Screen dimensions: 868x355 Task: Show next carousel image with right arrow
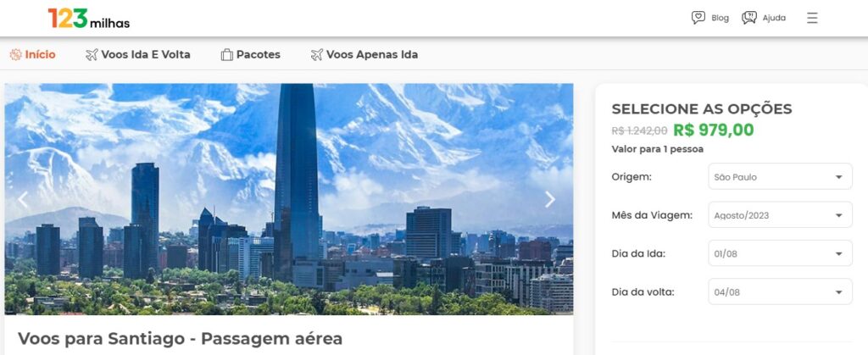pyautogui.click(x=549, y=200)
